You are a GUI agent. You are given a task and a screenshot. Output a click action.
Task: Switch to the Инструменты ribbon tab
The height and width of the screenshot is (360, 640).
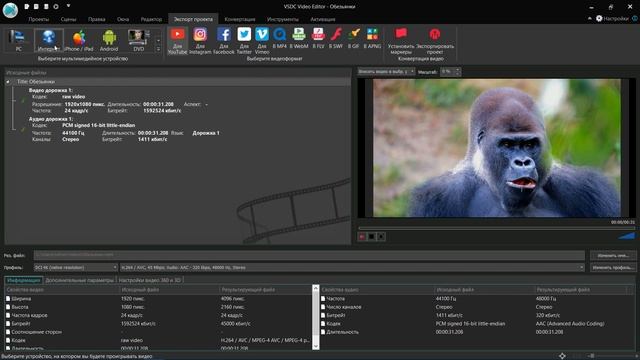pyautogui.click(x=283, y=19)
